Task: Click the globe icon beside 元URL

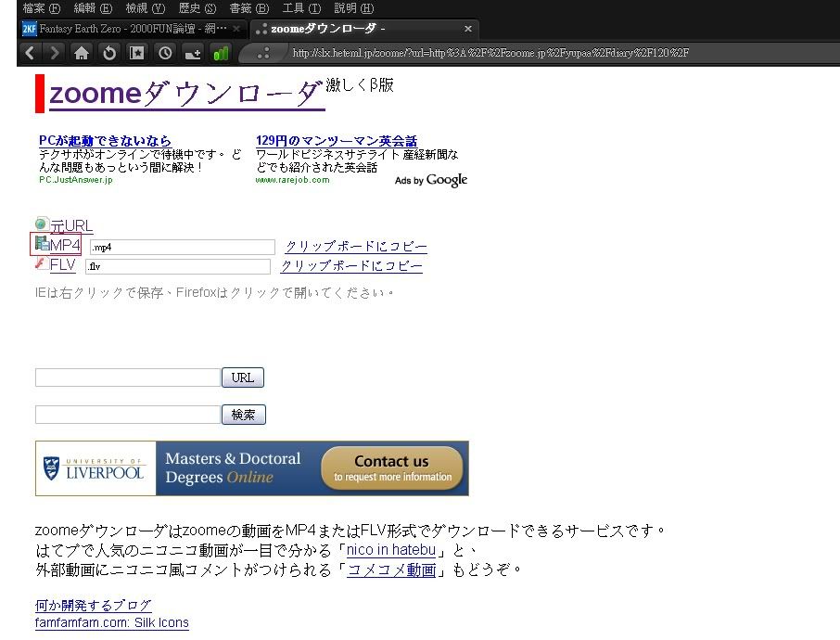Action: [x=41, y=223]
